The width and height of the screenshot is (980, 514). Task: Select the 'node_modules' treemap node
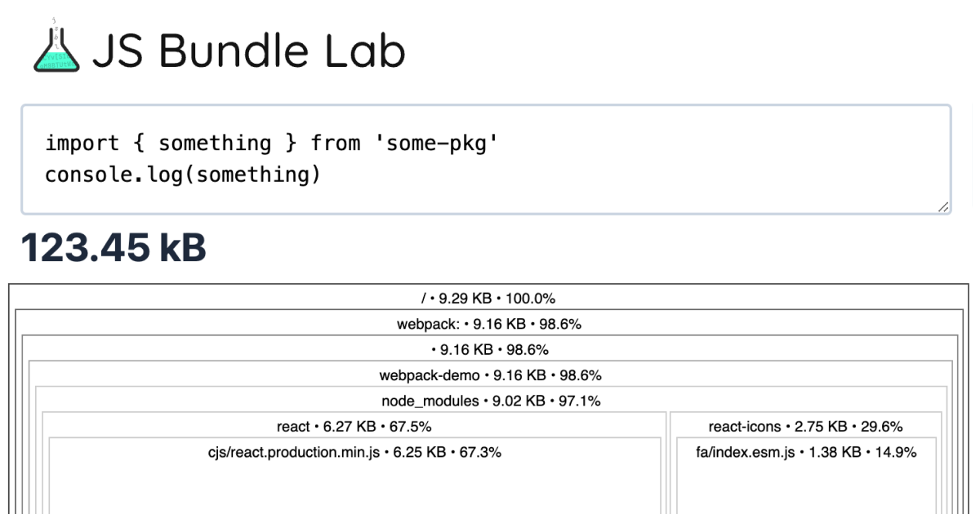tap(488, 400)
